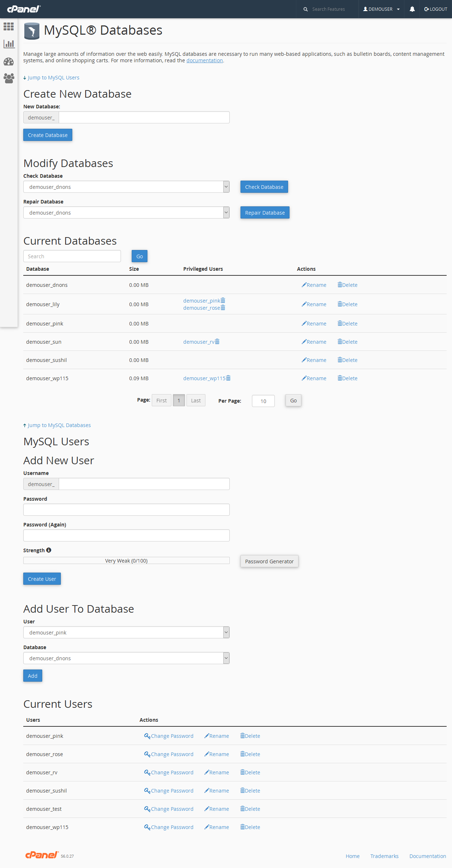Open the user manager sidebar icon
This screenshot has height=868, width=452.
coord(9,78)
